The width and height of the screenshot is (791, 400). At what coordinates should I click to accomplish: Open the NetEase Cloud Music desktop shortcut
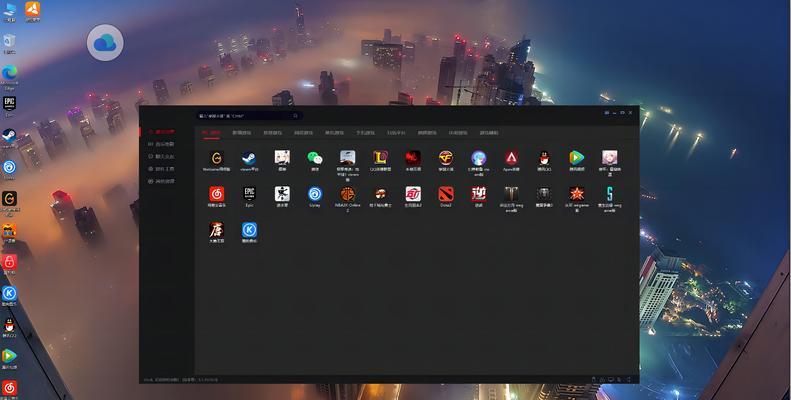click(9, 389)
